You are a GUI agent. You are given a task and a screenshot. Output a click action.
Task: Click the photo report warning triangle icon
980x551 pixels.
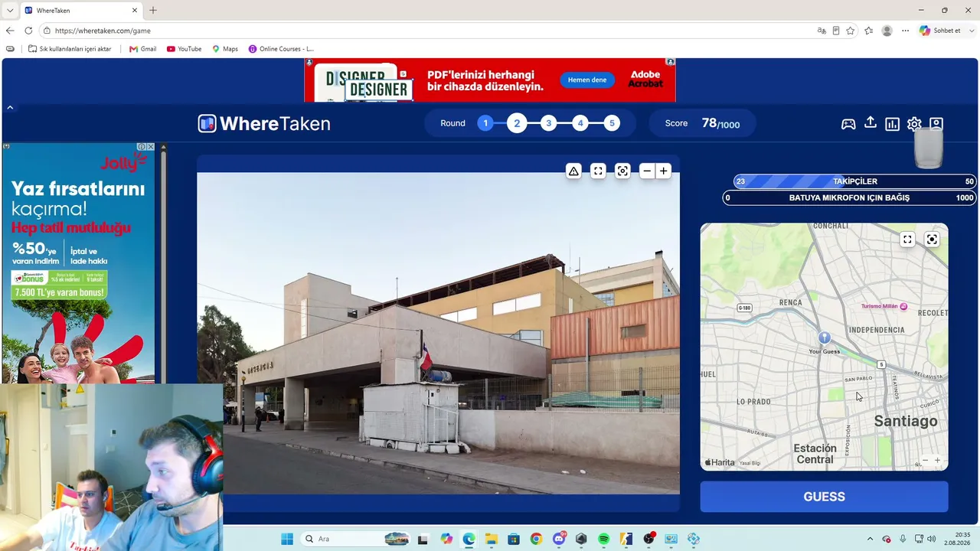pyautogui.click(x=573, y=171)
